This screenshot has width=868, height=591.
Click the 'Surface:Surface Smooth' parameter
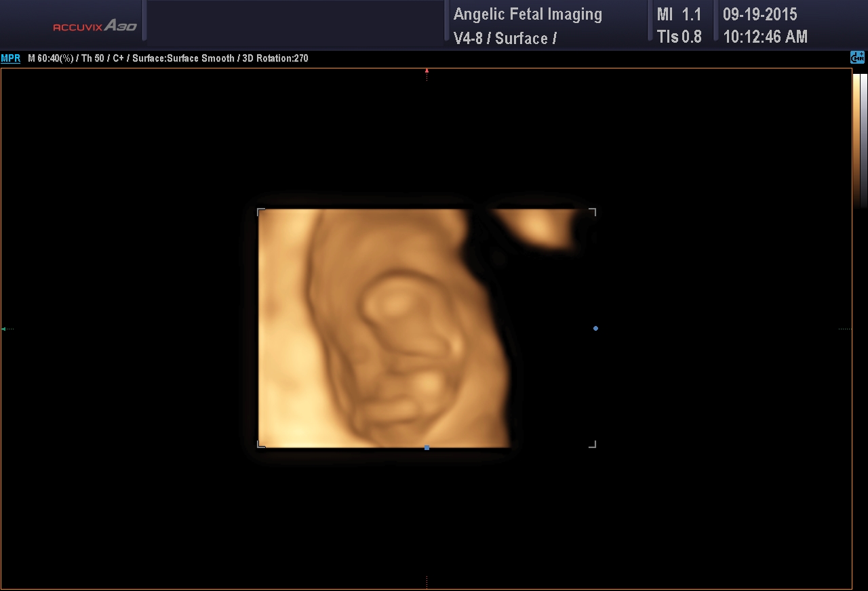183,58
